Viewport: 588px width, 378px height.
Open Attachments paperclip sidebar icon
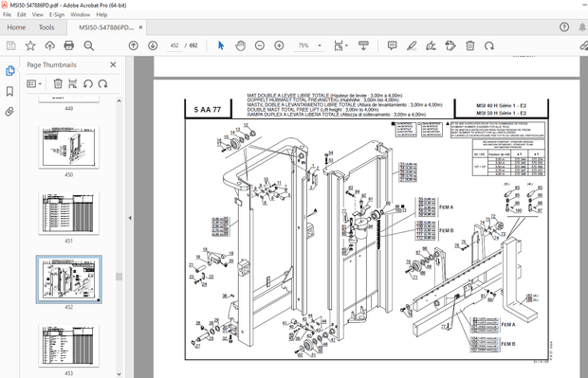tap(9, 111)
